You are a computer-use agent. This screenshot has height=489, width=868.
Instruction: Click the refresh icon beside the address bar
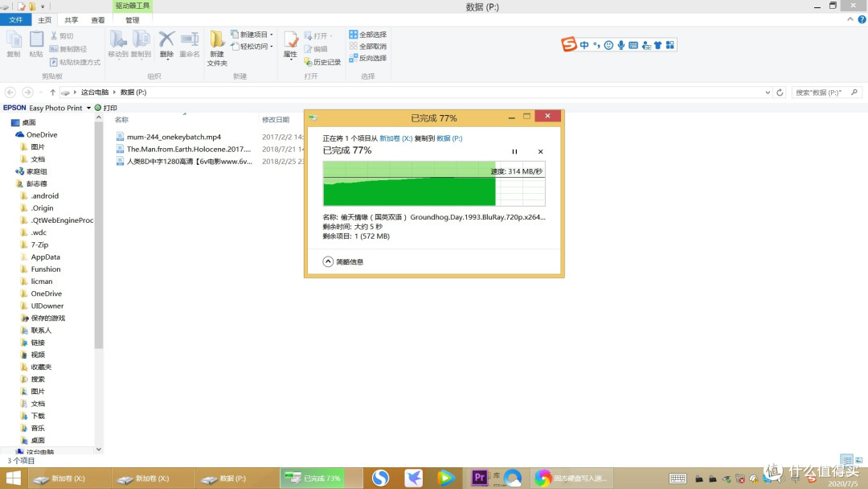(780, 92)
